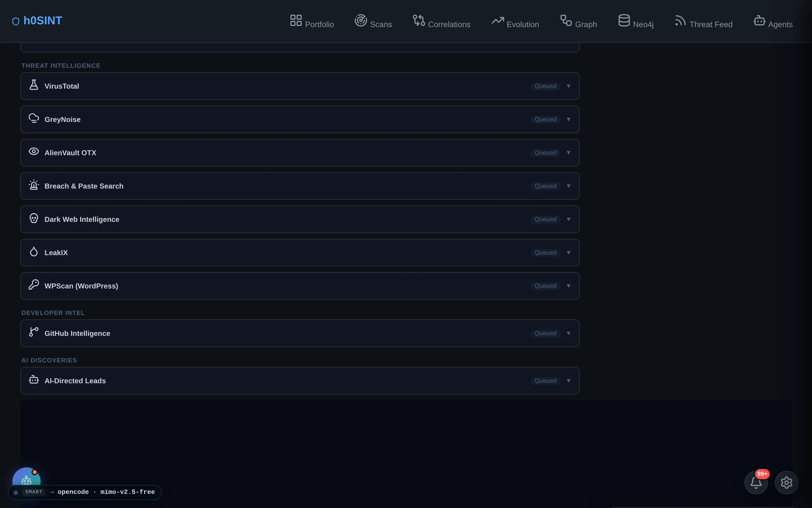The height and width of the screenshot is (508, 812).
Task: Click the GreyNoise cloud icon
Action: pos(34,118)
